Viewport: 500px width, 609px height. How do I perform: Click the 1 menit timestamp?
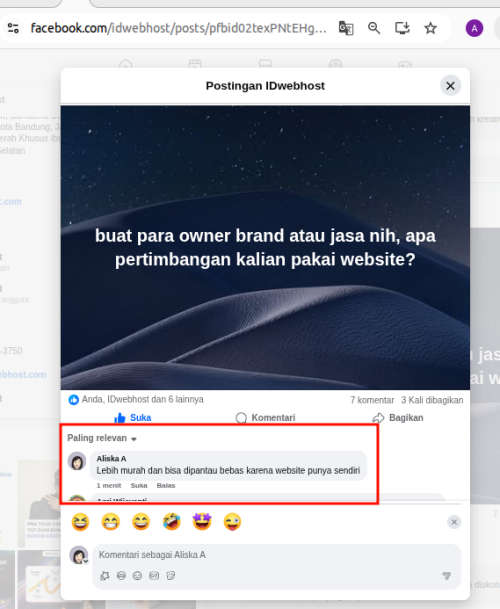click(109, 485)
